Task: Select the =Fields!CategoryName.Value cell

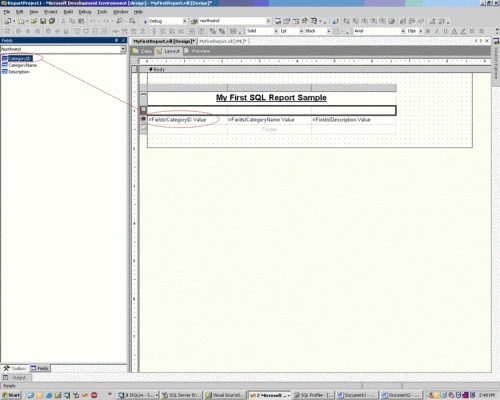Action: (269, 120)
